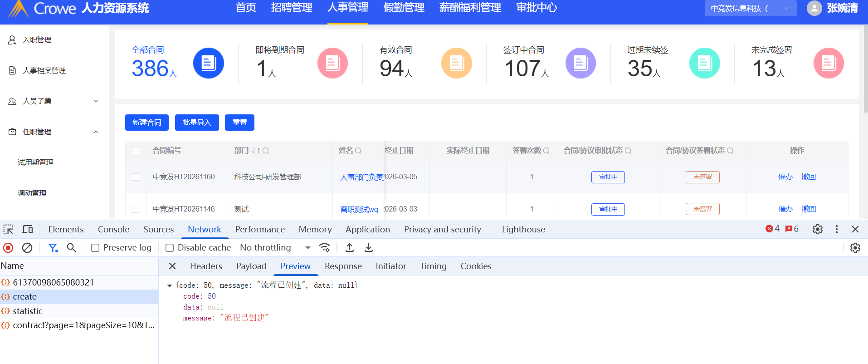Tick the checkbox for contract 中竞发HT20261160
Screen dimensions: 868x364
pyautogui.click(x=136, y=177)
